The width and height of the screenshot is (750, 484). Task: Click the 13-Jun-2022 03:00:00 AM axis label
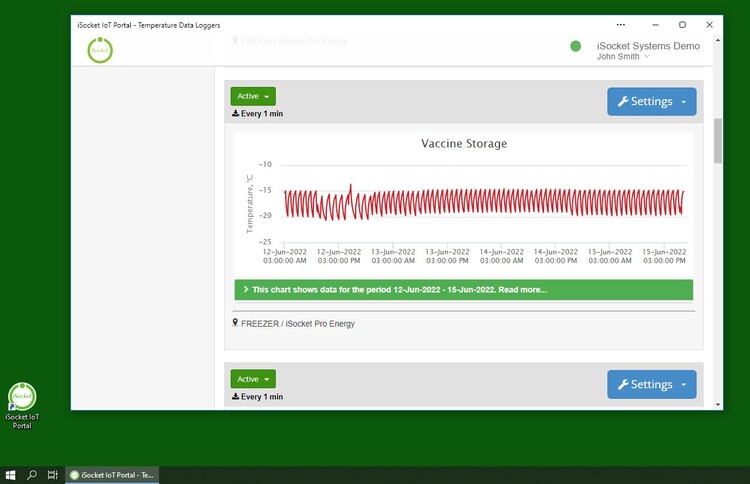click(393, 256)
